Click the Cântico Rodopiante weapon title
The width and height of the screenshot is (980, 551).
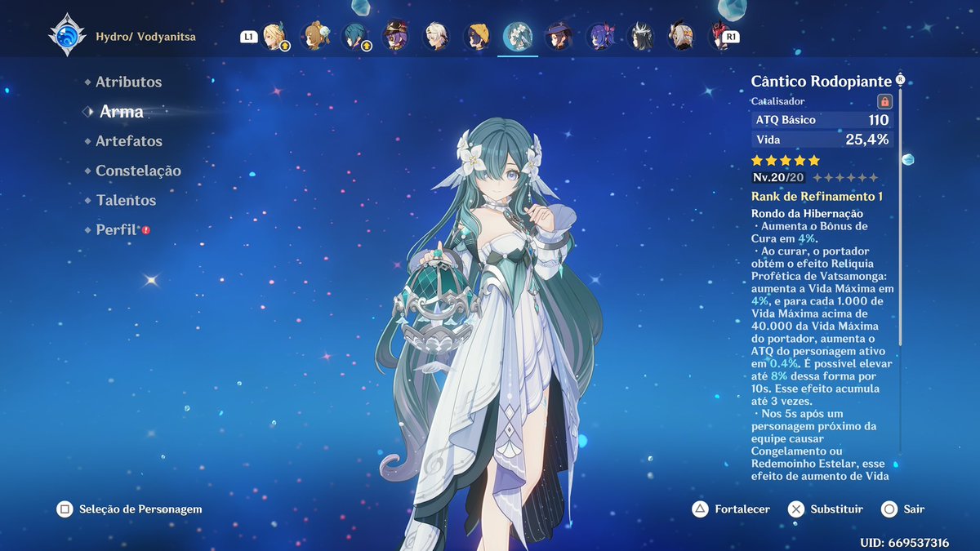point(822,82)
